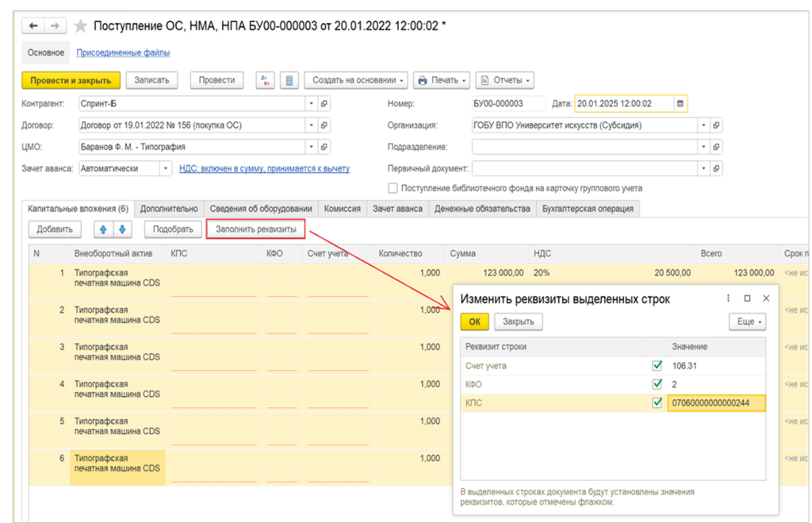Viewport: 812px width, 523px height.
Task: Open dialog's three-dot menu
Action: [x=728, y=298]
